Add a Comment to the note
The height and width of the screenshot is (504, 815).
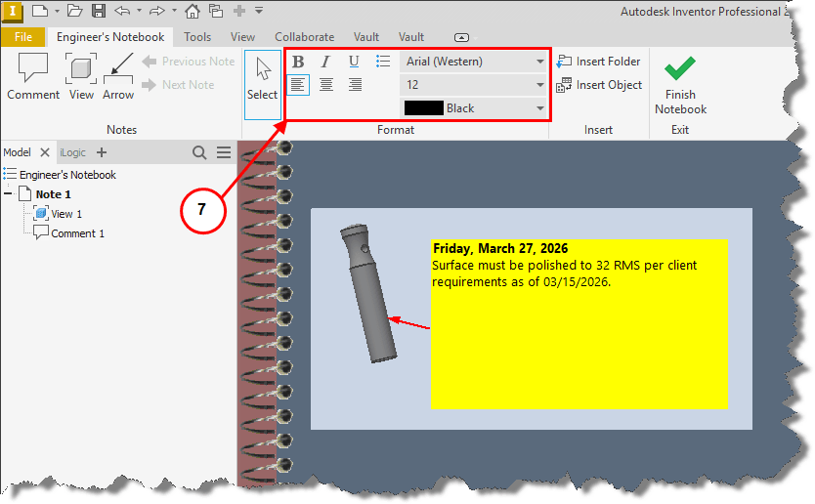(33, 76)
